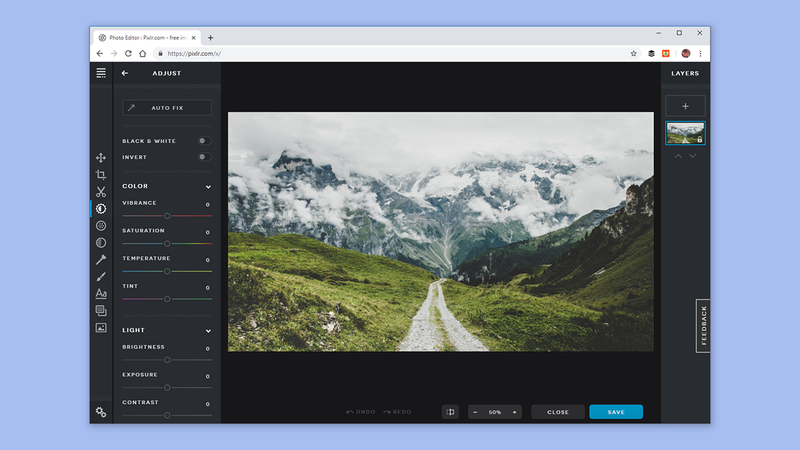
Task: Open the browser three-dot menu
Action: tap(701, 53)
